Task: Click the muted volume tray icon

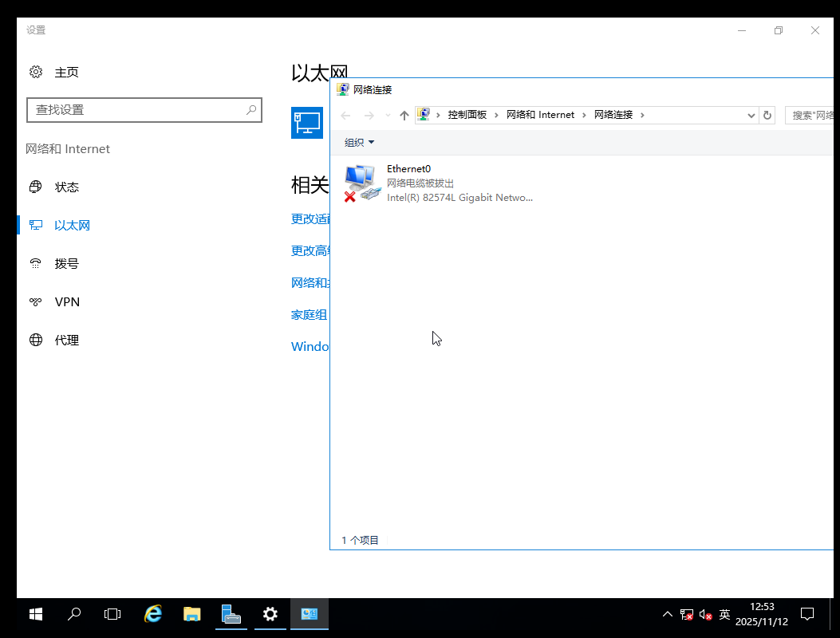Action: [705, 614]
